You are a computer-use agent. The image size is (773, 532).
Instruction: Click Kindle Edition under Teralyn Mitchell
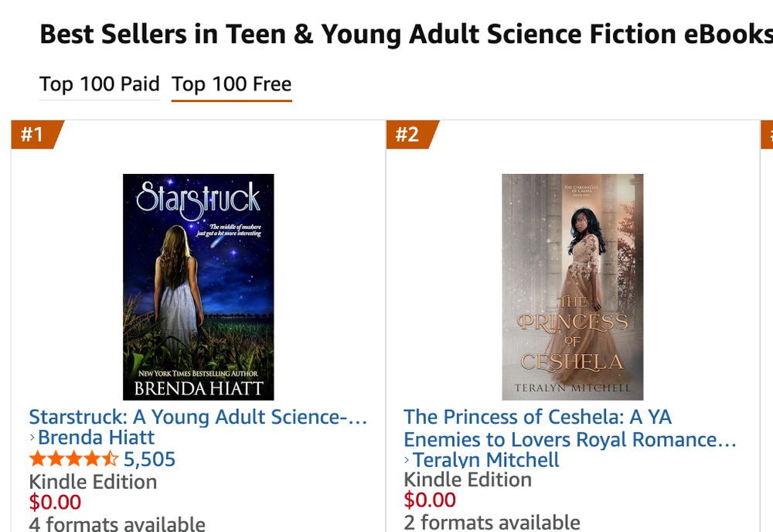[x=468, y=479]
